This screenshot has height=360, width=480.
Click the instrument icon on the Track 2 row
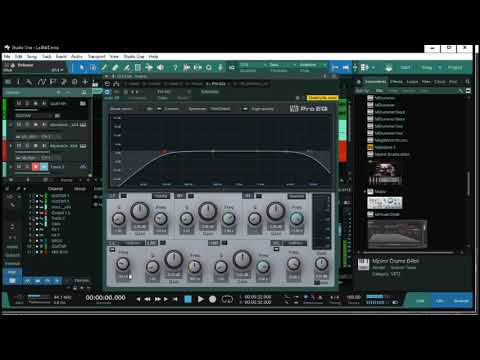pos(83,166)
